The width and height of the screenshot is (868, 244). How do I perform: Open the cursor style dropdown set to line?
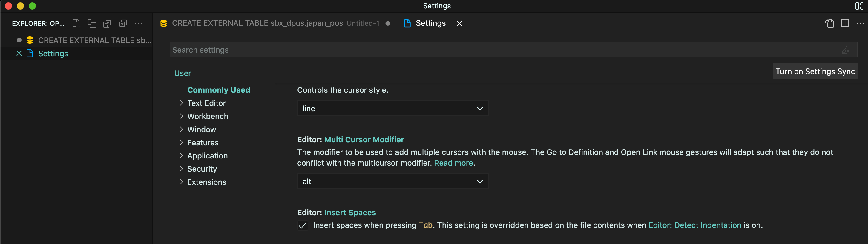point(392,108)
